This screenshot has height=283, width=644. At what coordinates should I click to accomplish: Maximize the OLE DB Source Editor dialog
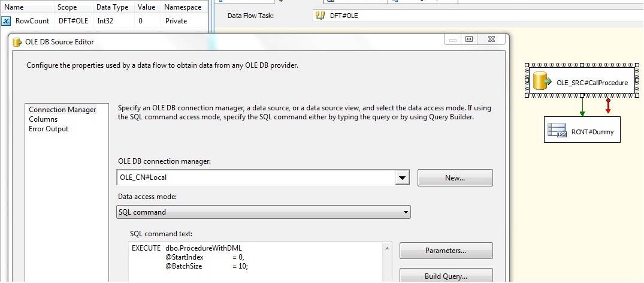(x=469, y=39)
